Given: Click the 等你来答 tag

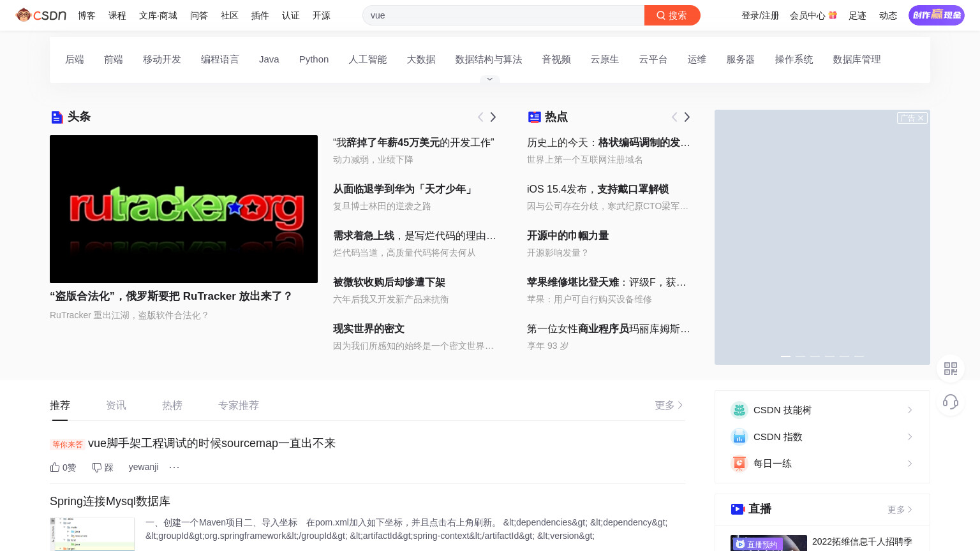Looking at the screenshot, I should [68, 444].
